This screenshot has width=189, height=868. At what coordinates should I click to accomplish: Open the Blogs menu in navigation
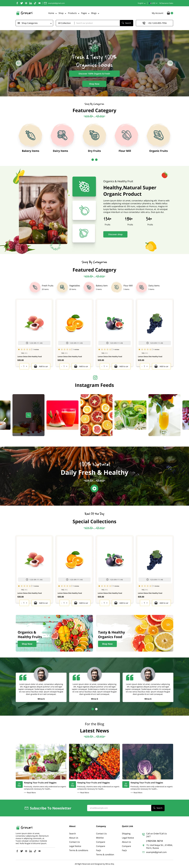click(x=95, y=13)
